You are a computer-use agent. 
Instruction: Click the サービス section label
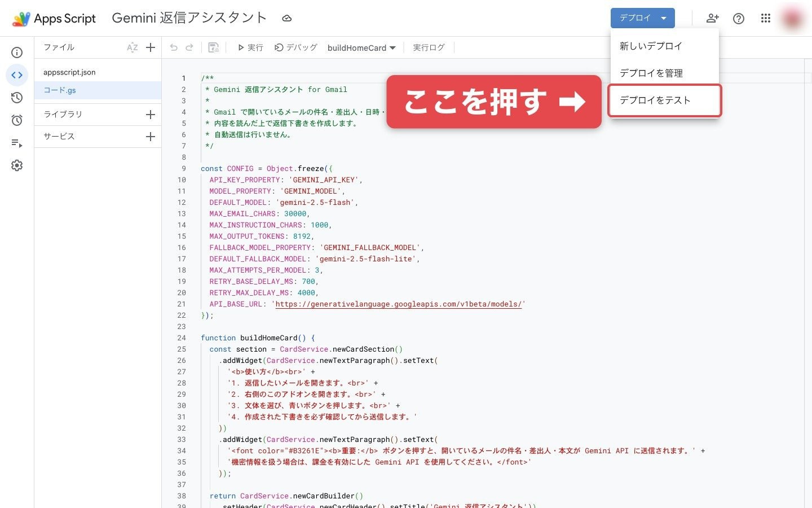coord(59,137)
